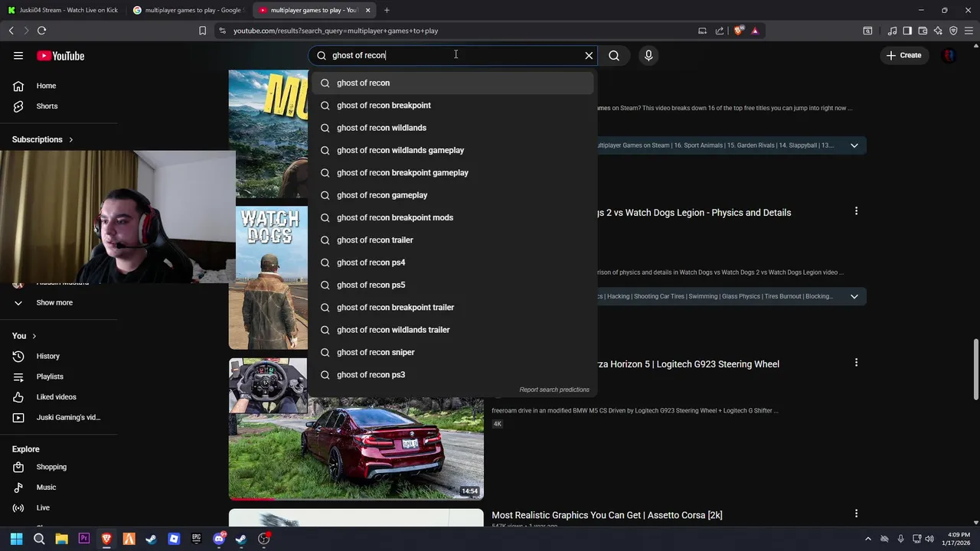Select suggestion 'ghost of recon breakpoint trailer'

coord(452,308)
